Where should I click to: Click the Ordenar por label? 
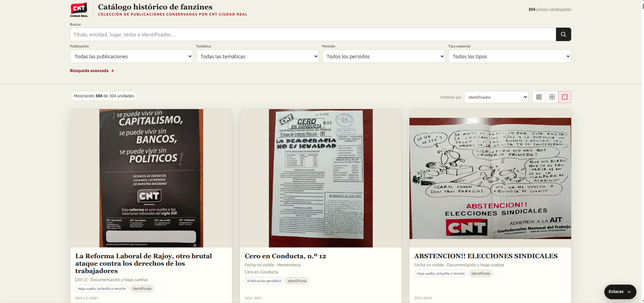point(451,97)
